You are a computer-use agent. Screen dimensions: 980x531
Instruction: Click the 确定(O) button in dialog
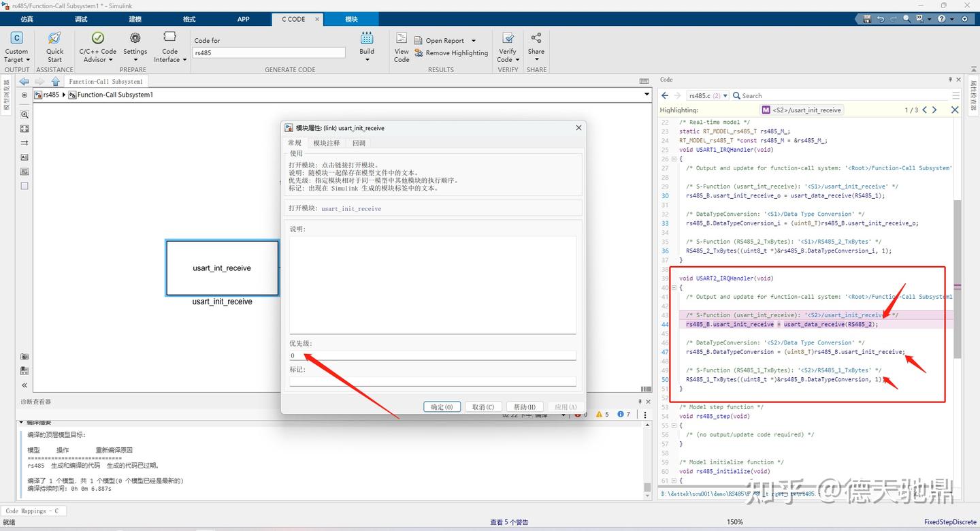pyautogui.click(x=442, y=407)
